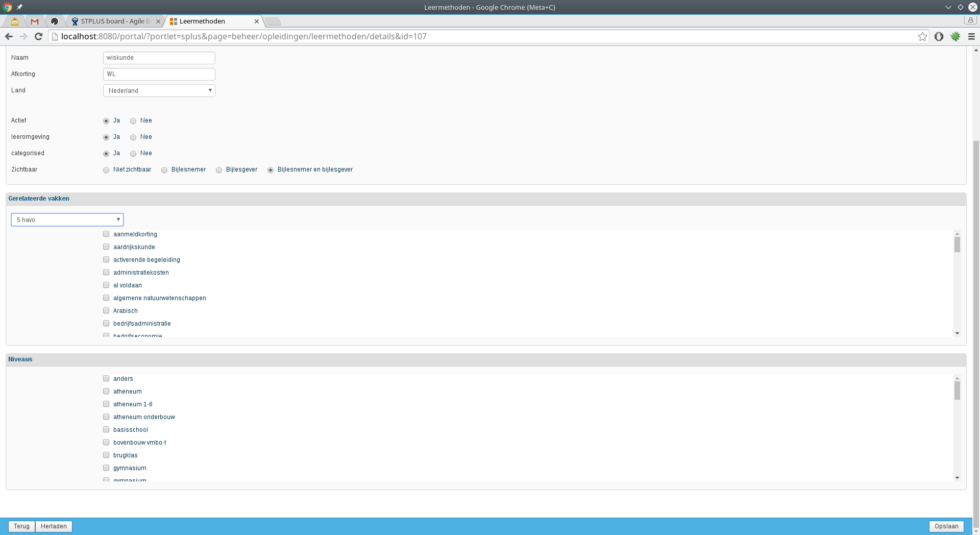Open a new tab
The image size is (980, 535).
274,21
